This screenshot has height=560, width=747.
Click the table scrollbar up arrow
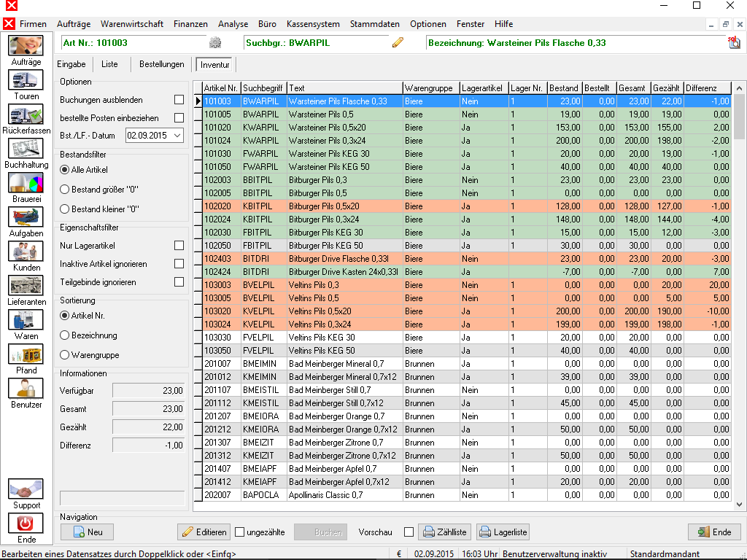coord(739,88)
